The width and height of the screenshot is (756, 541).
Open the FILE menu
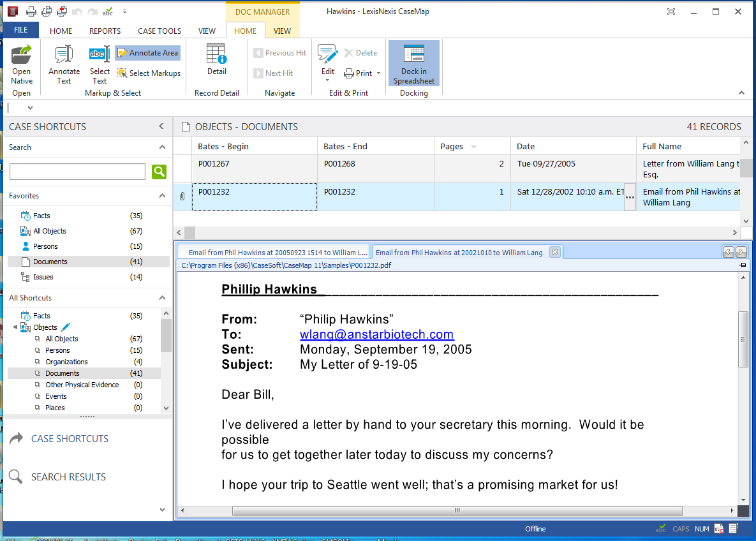coord(20,30)
